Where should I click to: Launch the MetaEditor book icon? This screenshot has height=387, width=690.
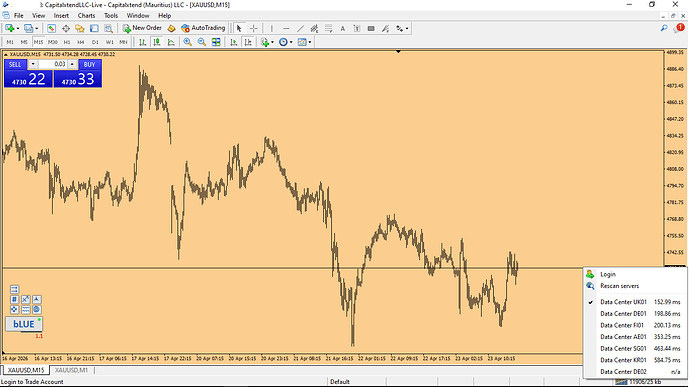coord(172,28)
